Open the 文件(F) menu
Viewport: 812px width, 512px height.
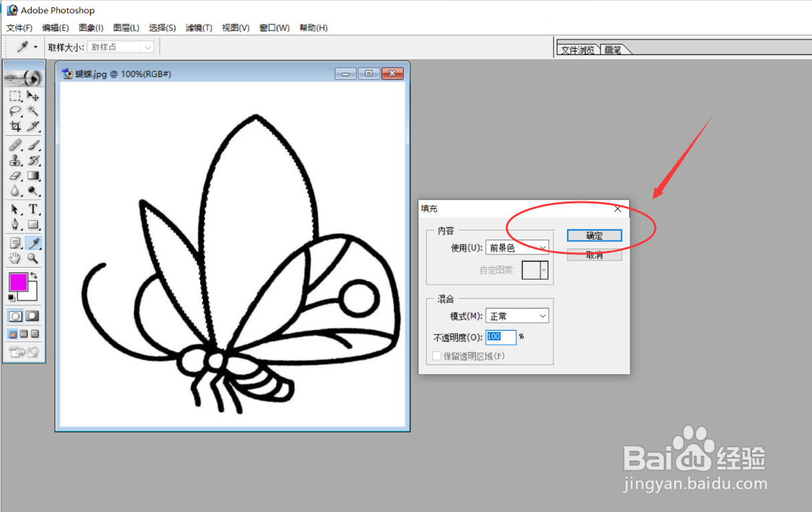pyautogui.click(x=19, y=27)
